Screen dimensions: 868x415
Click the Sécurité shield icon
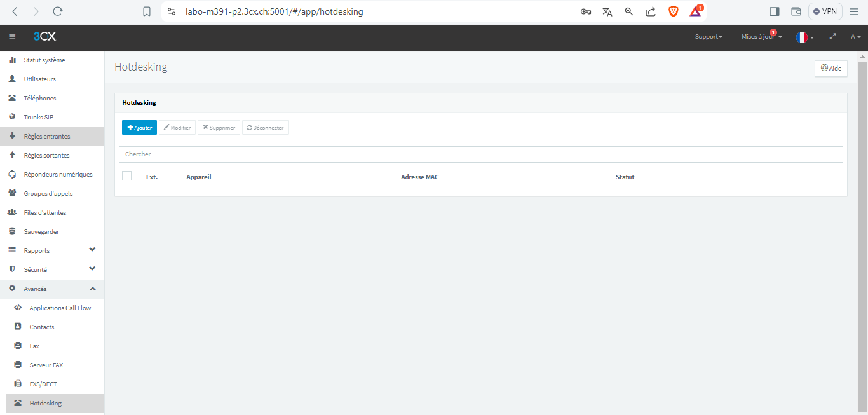pos(12,269)
